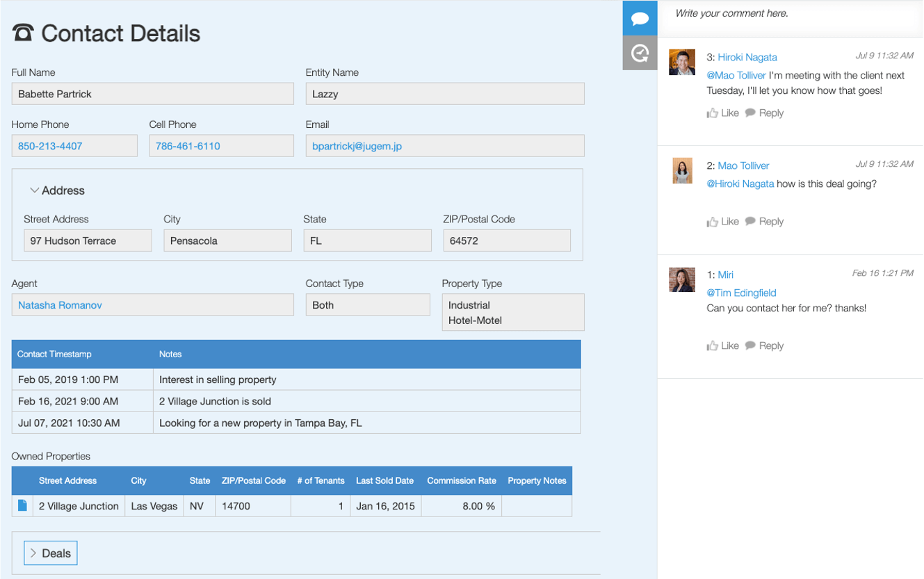The image size is (924, 579).
Task: Email bpartrickj@jugem.jp
Action: click(x=357, y=146)
